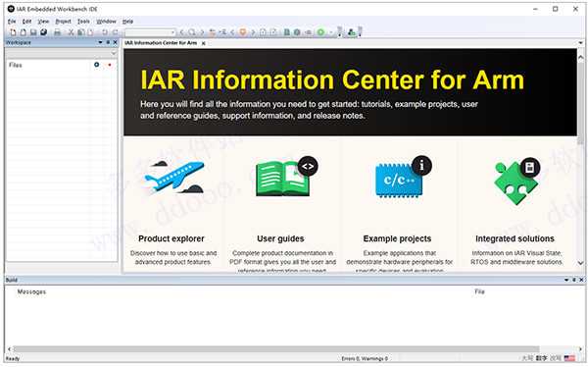Click the Navigate Backward page icon
Screen dimensions: 588x367
tap(263, 32)
